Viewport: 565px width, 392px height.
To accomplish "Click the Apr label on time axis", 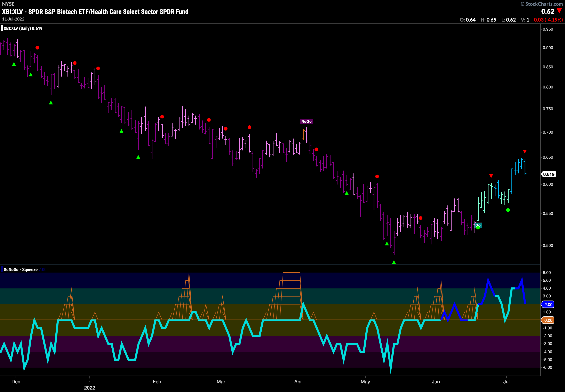I will pyautogui.click(x=298, y=382).
